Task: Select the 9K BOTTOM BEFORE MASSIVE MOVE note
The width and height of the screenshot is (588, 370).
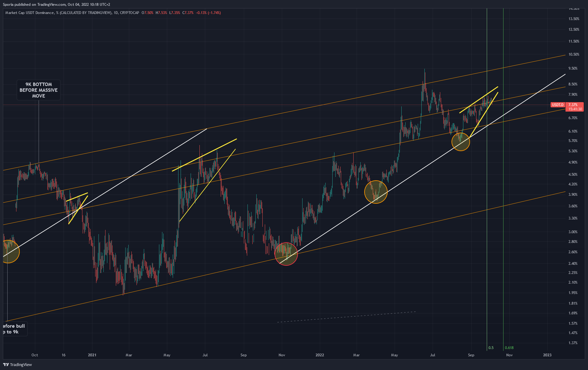Action: [39, 90]
